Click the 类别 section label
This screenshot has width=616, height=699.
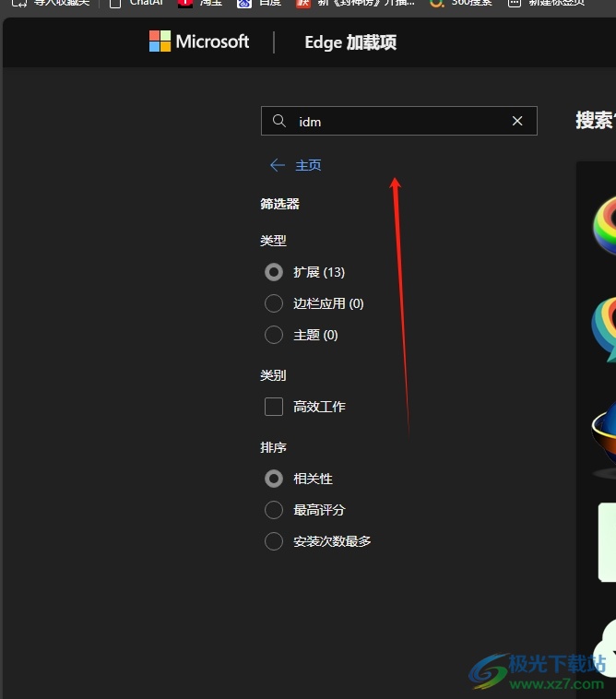coord(273,375)
